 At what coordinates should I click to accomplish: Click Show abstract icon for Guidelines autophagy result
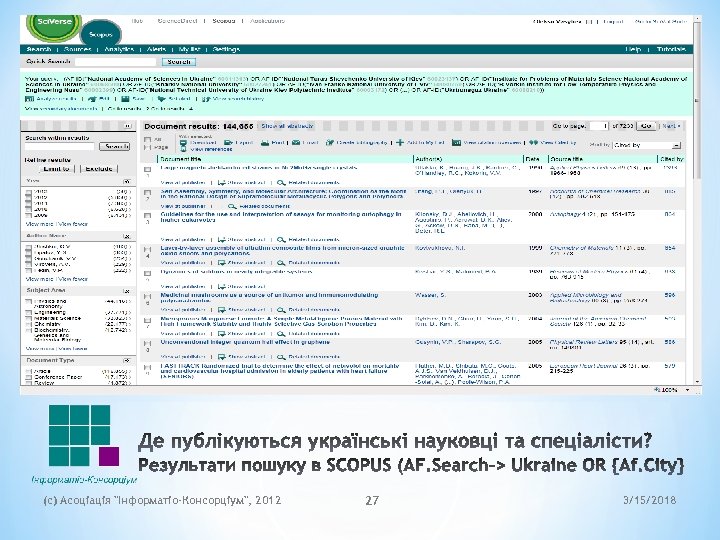(x=222, y=240)
